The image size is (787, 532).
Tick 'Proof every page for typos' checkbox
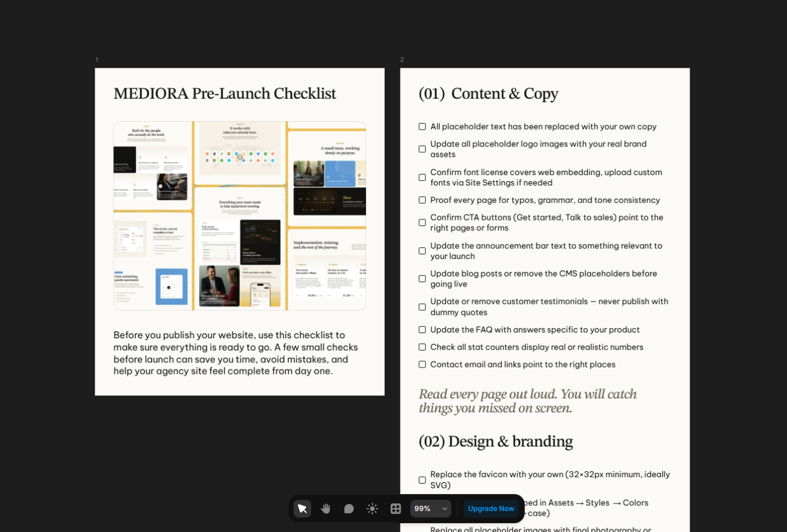pos(422,200)
